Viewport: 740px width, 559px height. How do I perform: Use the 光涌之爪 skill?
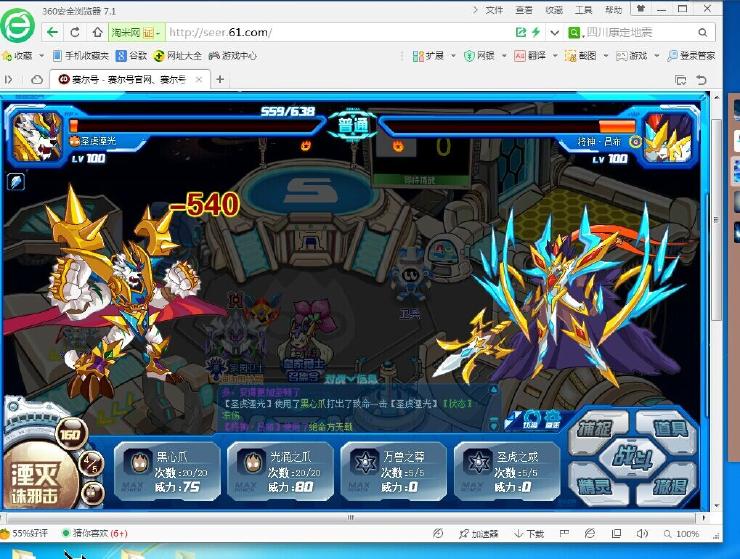point(280,472)
